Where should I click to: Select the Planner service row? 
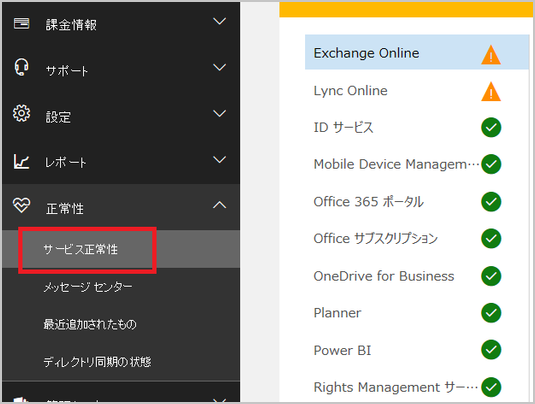(x=417, y=313)
